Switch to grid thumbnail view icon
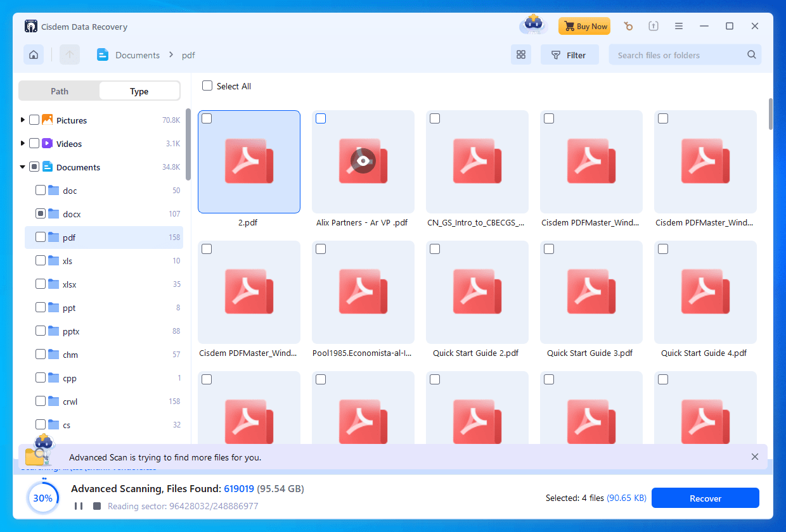This screenshot has width=786, height=532. coord(521,54)
